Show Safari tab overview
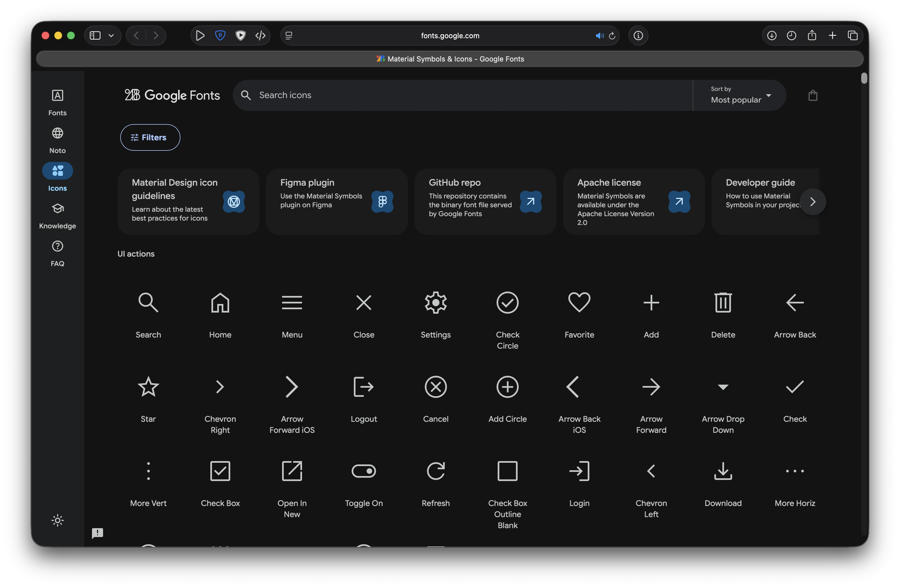Viewport: 900px width, 588px height. pyautogui.click(x=853, y=35)
